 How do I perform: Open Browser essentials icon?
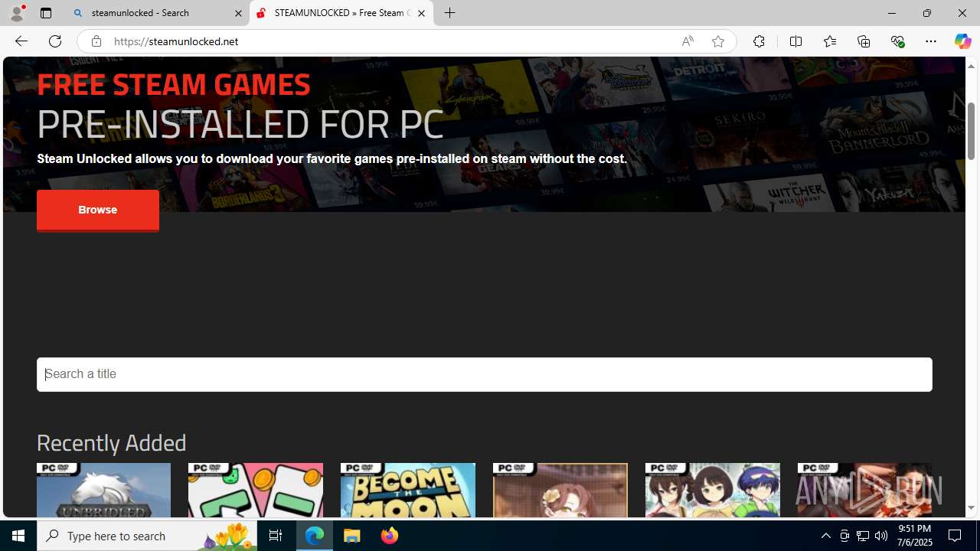pyautogui.click(x=897, y=41)
